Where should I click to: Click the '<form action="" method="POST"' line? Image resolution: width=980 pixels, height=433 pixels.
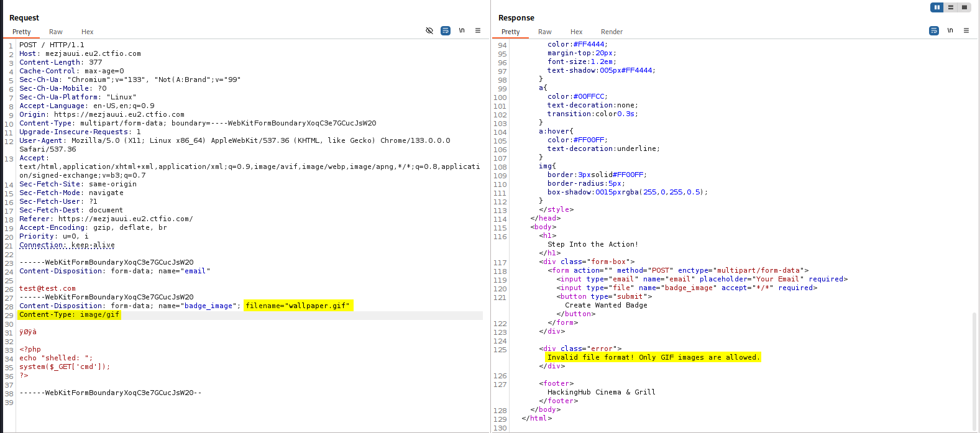coord(679,270)
